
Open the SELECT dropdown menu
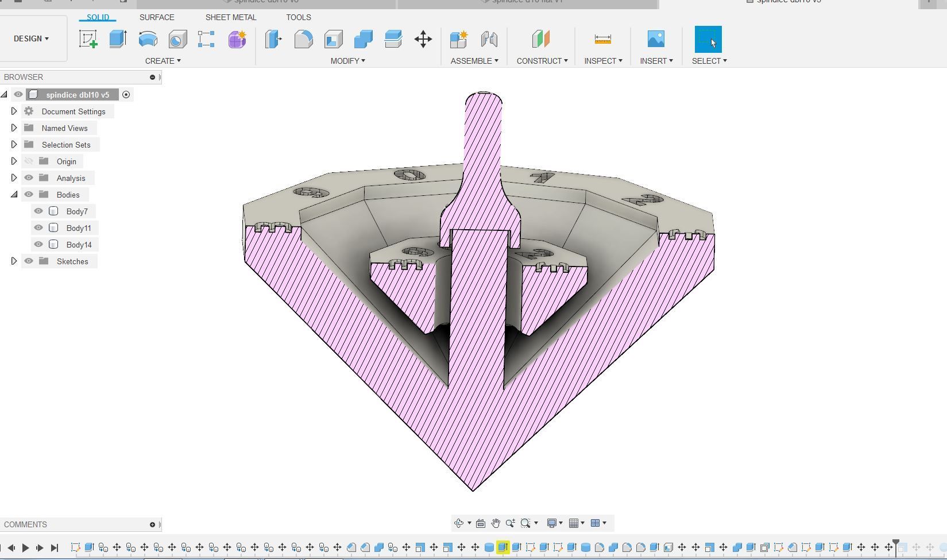[x=709, y=61]
